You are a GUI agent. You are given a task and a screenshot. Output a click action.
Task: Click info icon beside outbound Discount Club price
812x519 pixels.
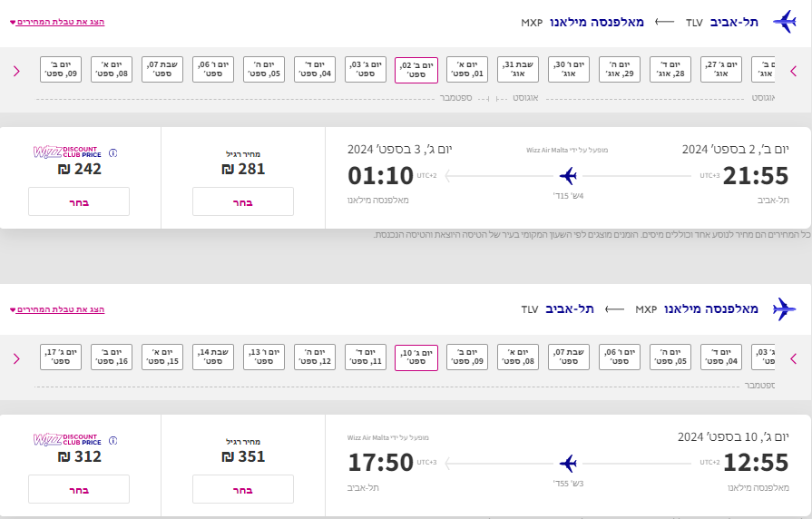pyautogui.click(x=113, y=152)
